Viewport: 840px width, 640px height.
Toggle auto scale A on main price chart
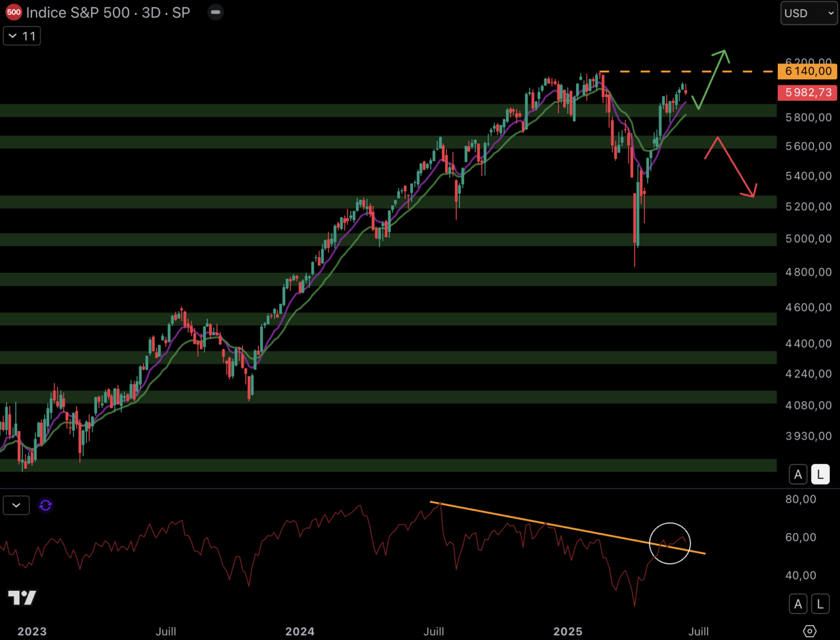[x=798, y=475]
